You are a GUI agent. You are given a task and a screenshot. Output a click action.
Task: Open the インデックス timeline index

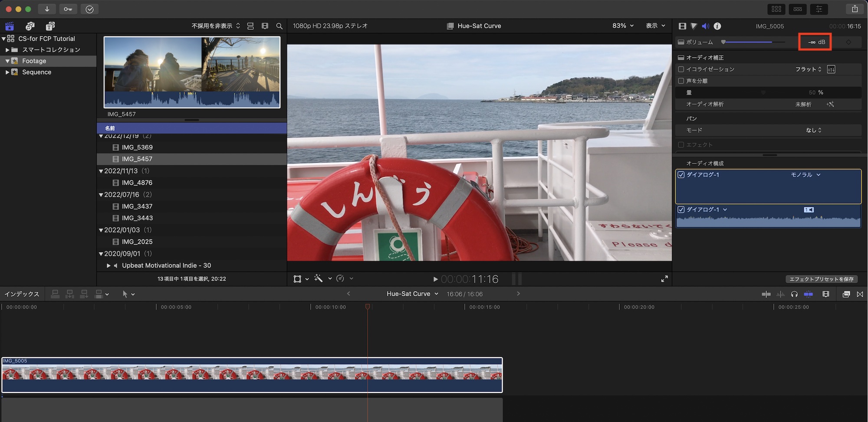click(x=22, y=294)
